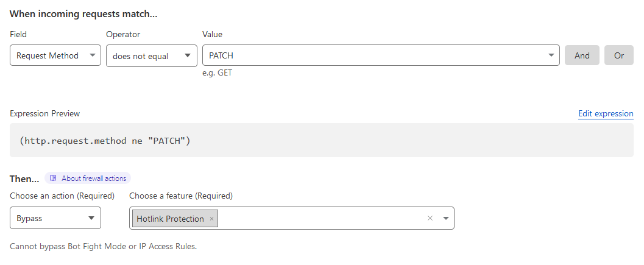Add an And condition
This screenshot has height=265, width=644.
[x=582, y=55]
